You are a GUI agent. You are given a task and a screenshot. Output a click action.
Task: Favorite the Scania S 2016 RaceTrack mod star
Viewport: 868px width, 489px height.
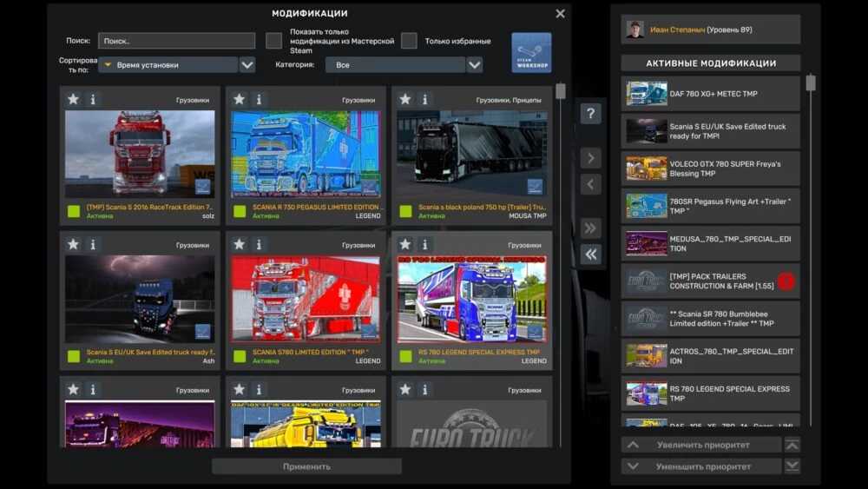pyautogui.click(x=73, y=99)
